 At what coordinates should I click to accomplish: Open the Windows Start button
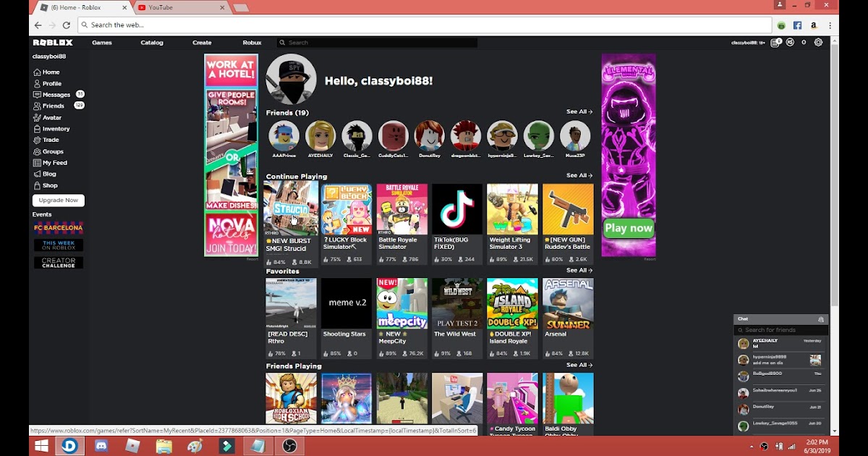41,446
